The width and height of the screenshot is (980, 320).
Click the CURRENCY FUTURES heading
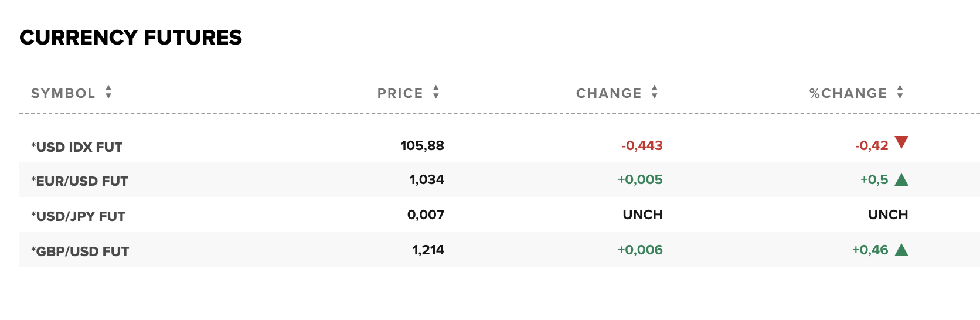tap(131, 38)
